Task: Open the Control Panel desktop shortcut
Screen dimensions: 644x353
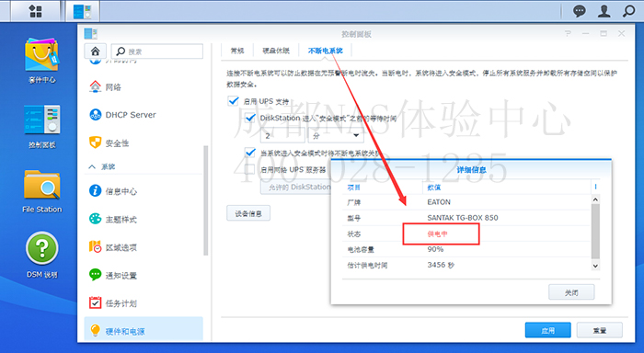Action: point(42,119)
